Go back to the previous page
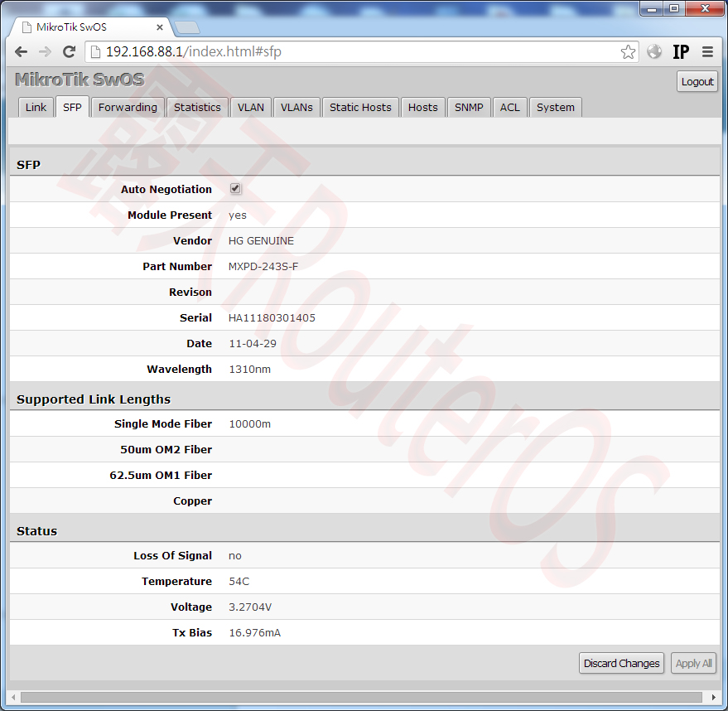This screenshot has width=728, height=711. [21, 52]
